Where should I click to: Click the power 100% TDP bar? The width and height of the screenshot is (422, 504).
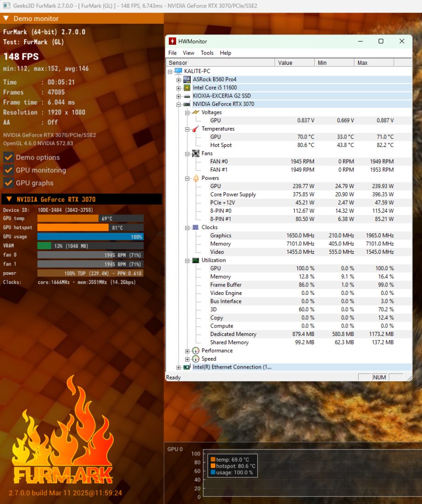pyautogui.click(x=90, y=273)
